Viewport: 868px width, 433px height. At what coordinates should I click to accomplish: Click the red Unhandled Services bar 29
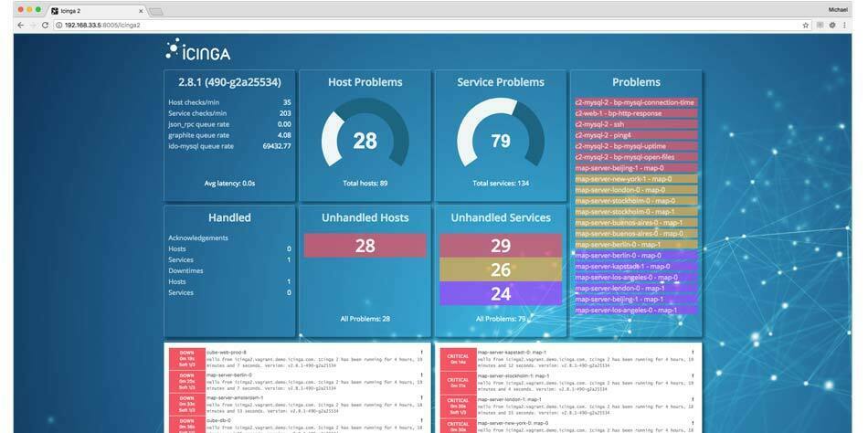pos(501,246)
